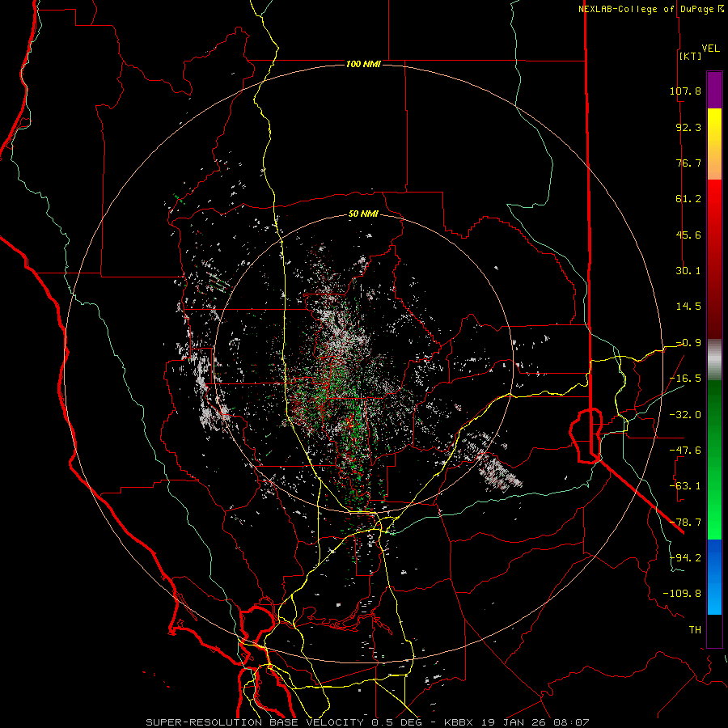Click the 50 NMI range ring label
Screen dimensions: 728x728
[363, 214]
